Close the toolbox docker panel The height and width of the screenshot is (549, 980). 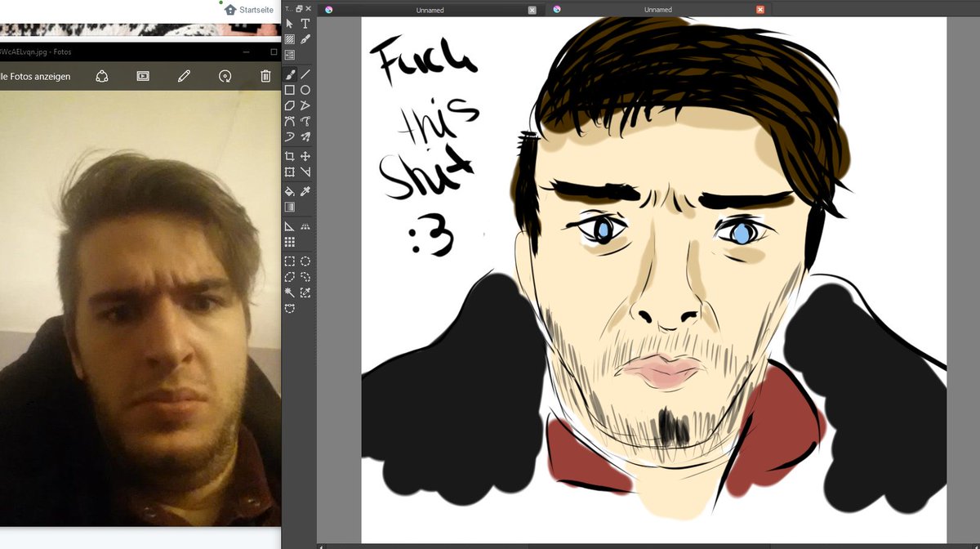pyautogui.click(x=308, y=8)
